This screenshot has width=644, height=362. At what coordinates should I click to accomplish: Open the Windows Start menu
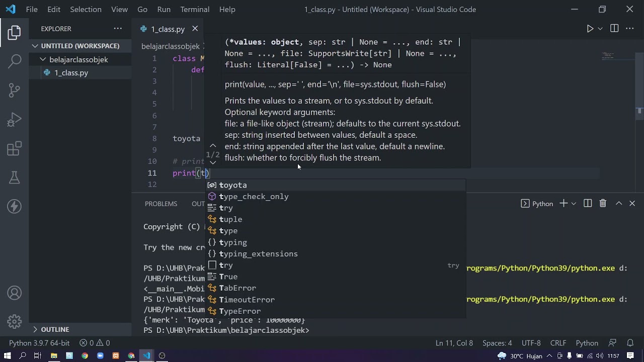pyautogui.click(x=8, y=355)
